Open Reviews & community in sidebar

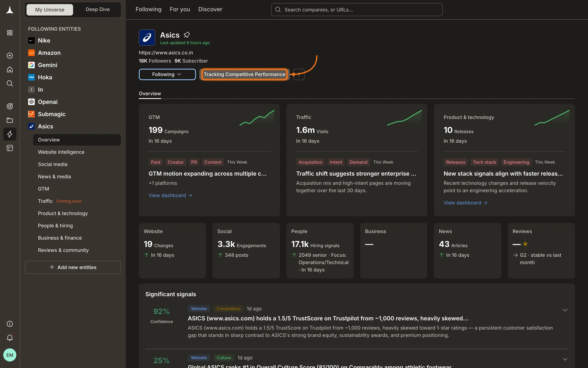click(63, 250)
